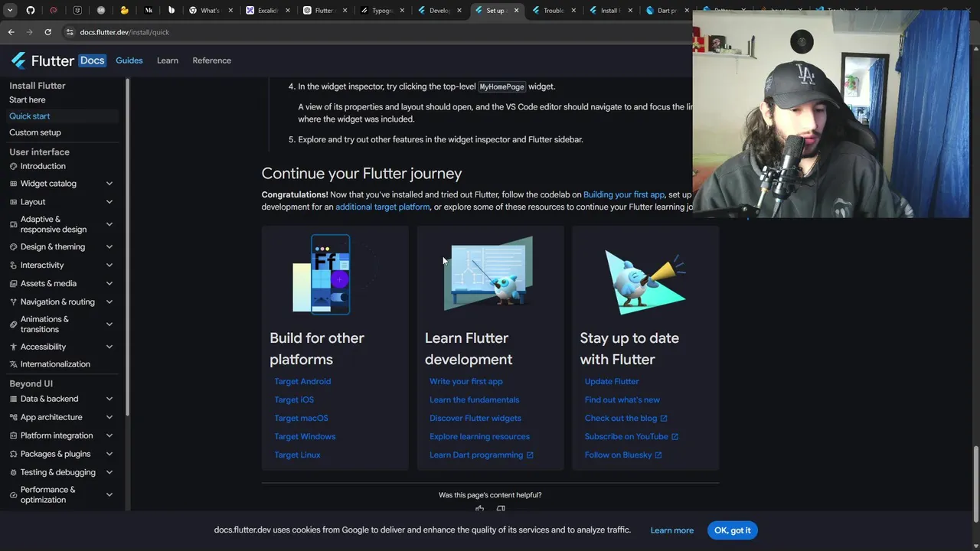Expand the Performance & optimization chevron
Image resolution: width=980 pixels, height=551 pixels.
pyautogui.click(x=109, y=494)
